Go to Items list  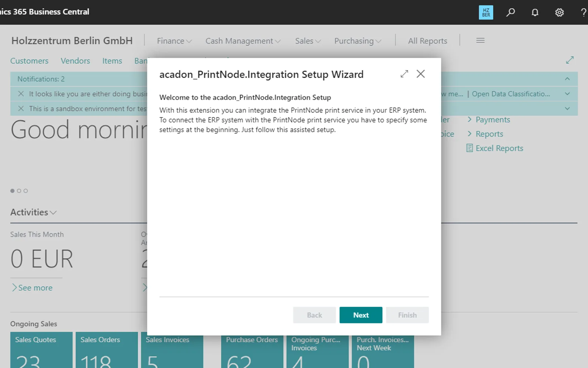point(112,61)
